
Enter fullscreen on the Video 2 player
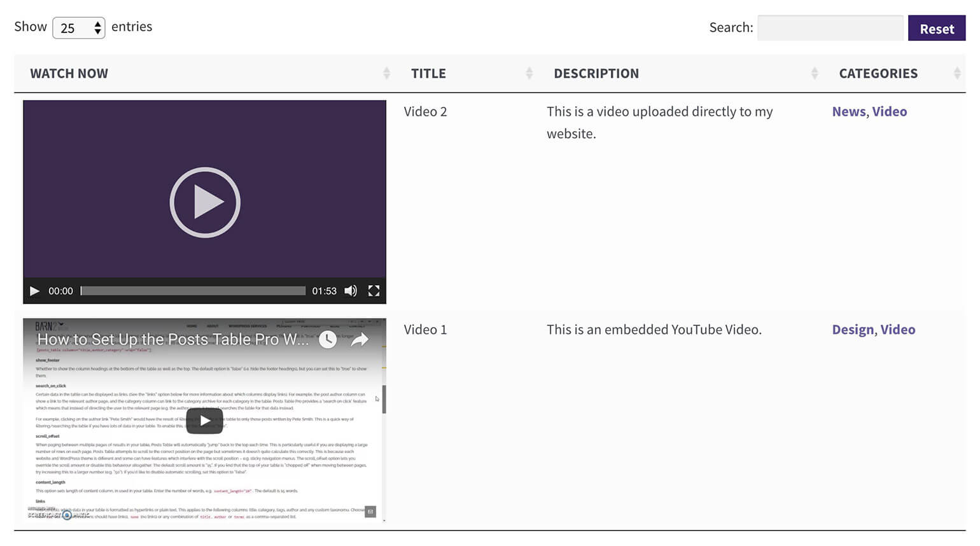[x=374, y=291]
